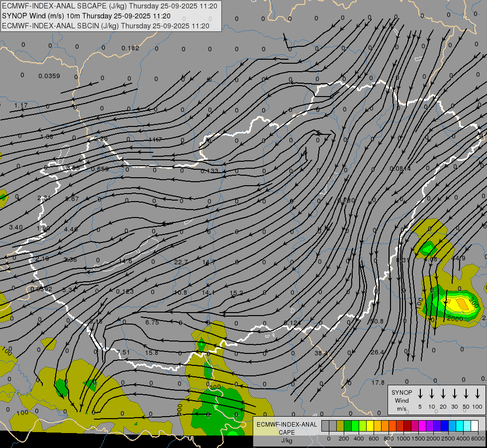487x448 pixels.
Task: Click the map value 5.34
Action: (69, 290)
